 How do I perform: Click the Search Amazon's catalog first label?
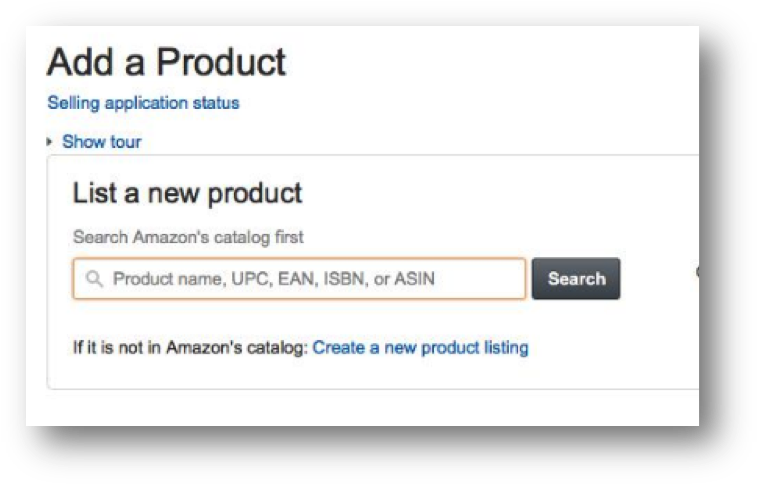[188, 238]
